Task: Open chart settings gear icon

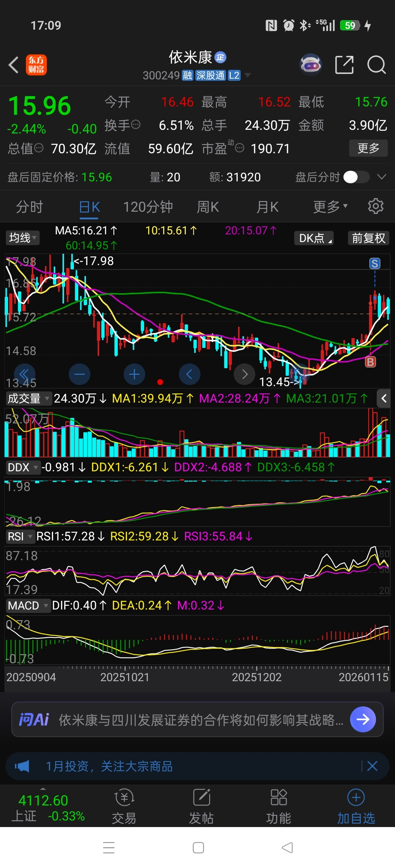Action: (x=376, y=207)
